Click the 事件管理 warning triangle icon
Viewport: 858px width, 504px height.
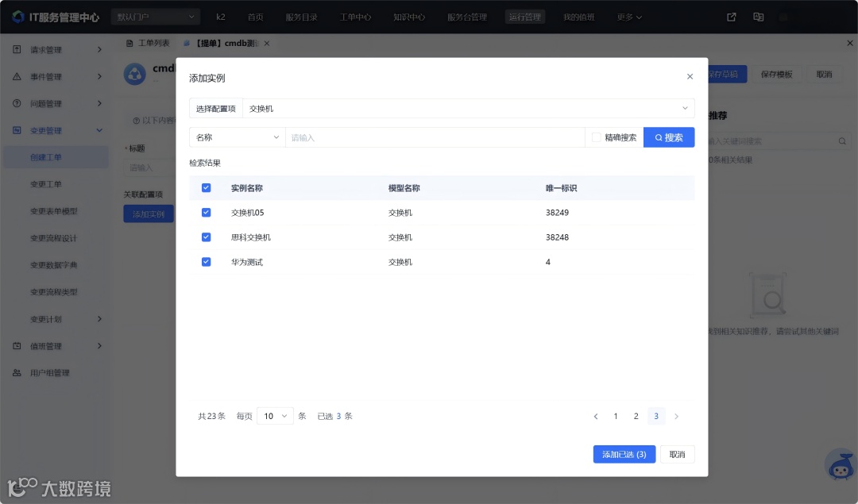click(x=17, y=76)
